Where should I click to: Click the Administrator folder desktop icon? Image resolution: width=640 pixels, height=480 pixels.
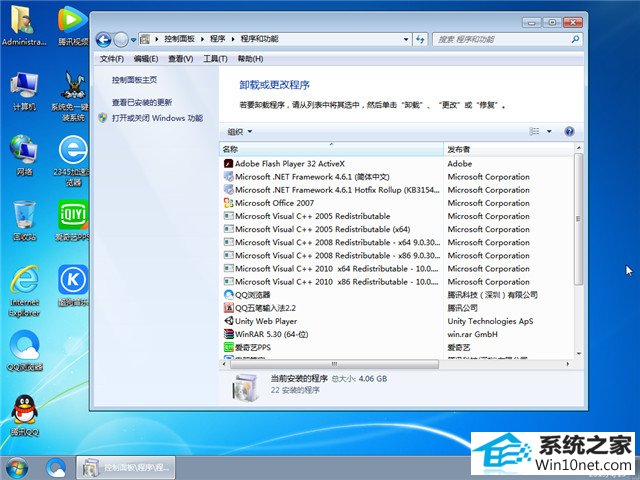click(x=24, y=25)
